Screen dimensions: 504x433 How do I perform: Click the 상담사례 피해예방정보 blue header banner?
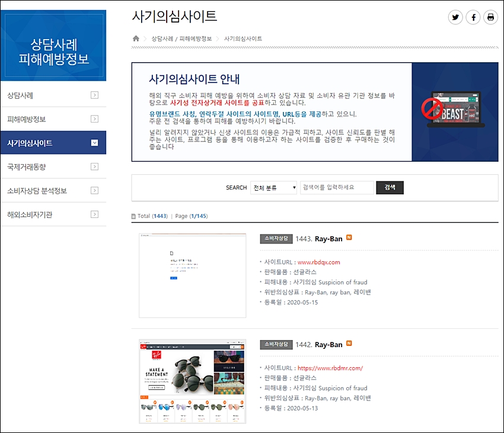pyautogui.click(x=53, y=45)
